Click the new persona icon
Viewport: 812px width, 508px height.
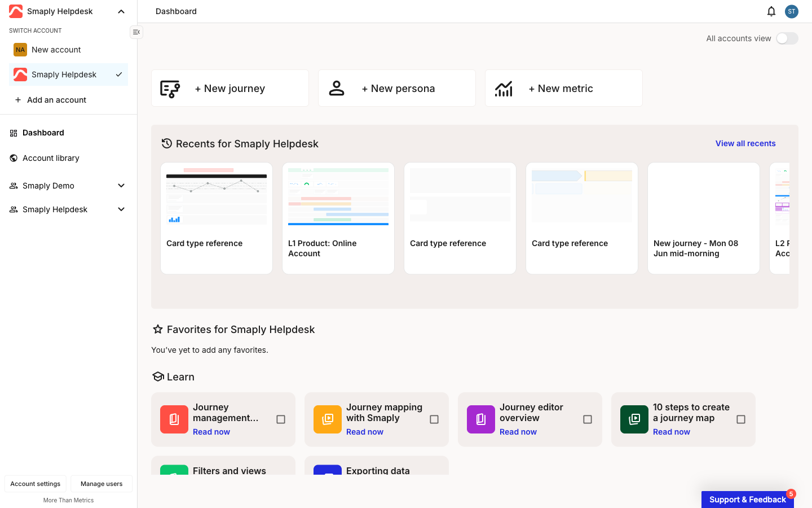click(x=337, y=88)
